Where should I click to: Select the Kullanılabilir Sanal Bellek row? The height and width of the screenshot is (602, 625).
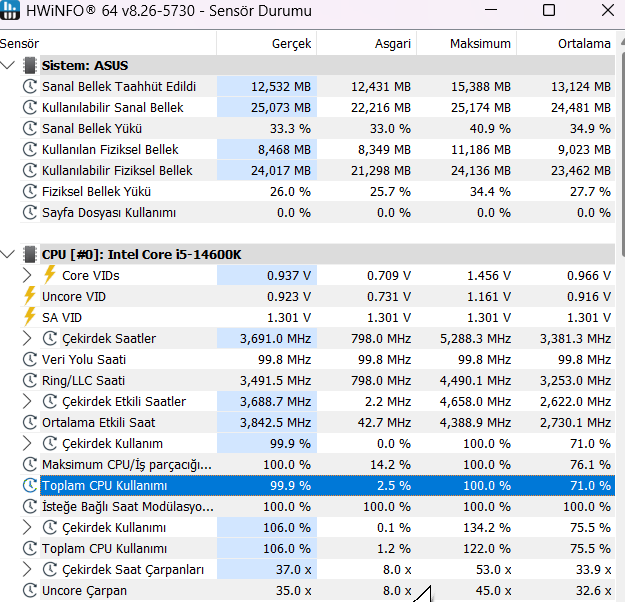tap(317, 107)
